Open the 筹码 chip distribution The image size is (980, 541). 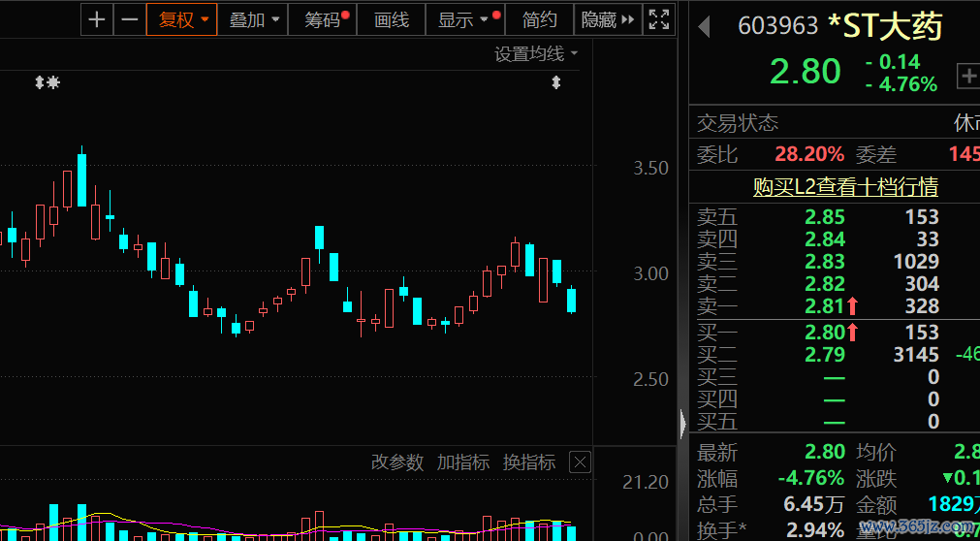[323, 20]
